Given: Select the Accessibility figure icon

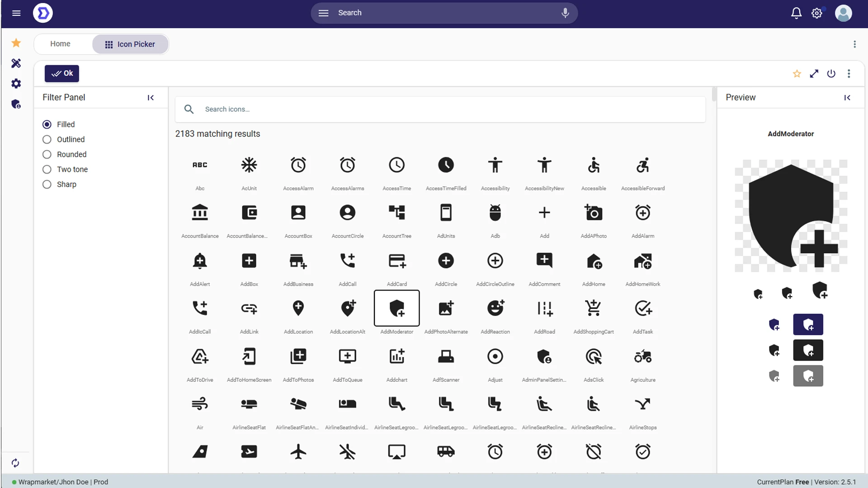Looking at the screenshot, I should pyautogui.click(x=495, y=165).
